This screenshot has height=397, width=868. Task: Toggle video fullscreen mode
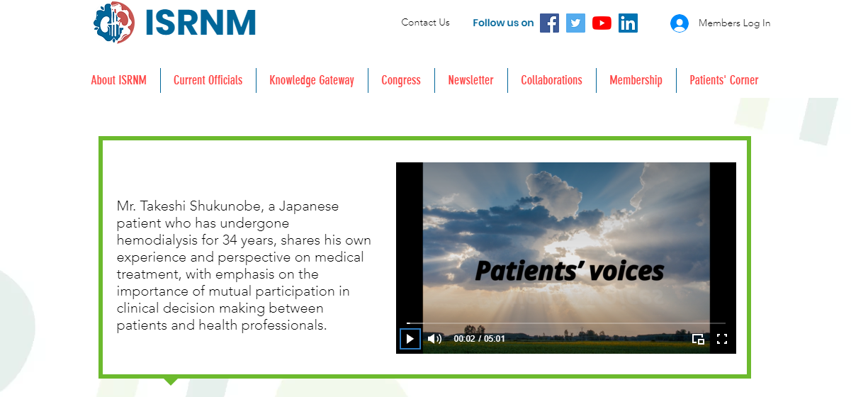coord(722,339)
